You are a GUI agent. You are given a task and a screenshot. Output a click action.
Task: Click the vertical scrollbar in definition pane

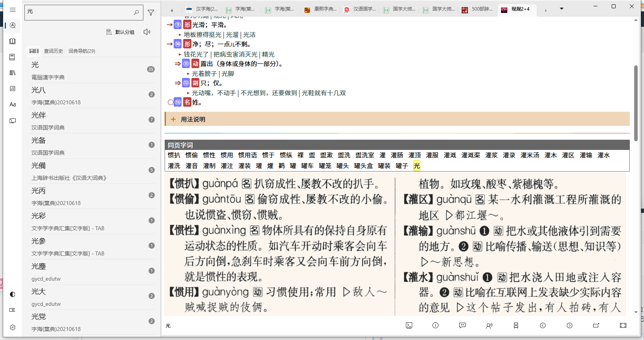636,103
